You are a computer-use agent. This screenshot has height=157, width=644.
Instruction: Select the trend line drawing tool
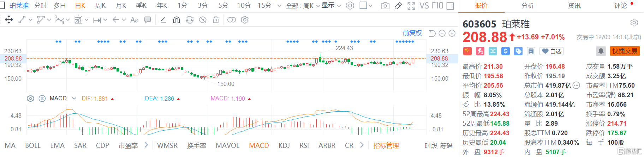point(22,20)
